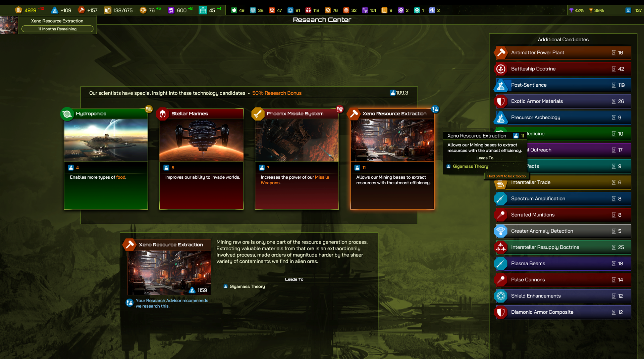Click the Interstellar Resupply Doctrine ships icon
Screen dimensions: 644x359
501,248
